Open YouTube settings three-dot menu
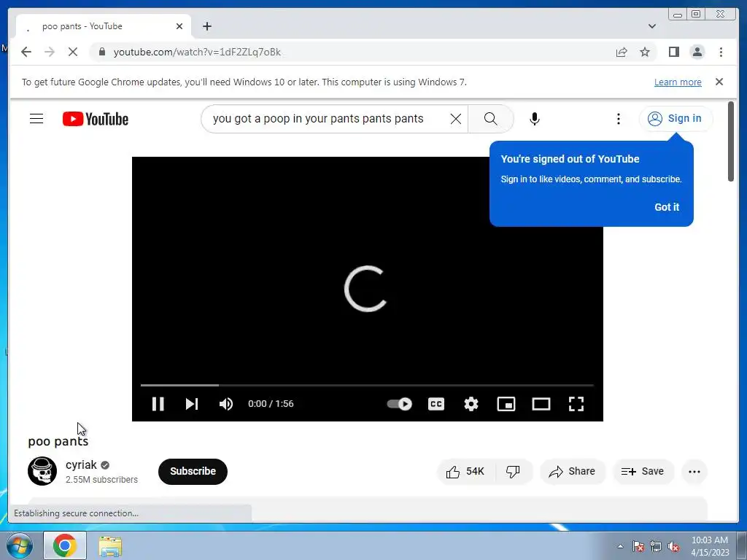 [619, 119]
